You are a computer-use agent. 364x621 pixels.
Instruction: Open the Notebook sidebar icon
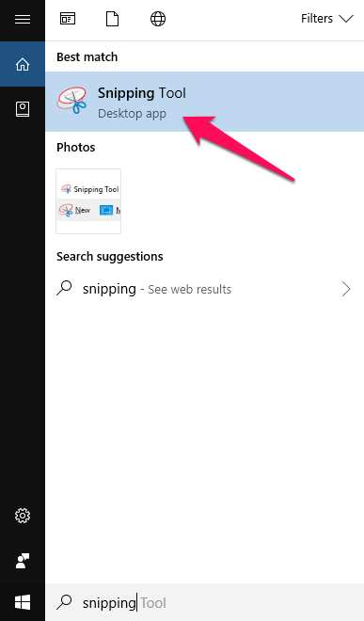tap(23, 109)
